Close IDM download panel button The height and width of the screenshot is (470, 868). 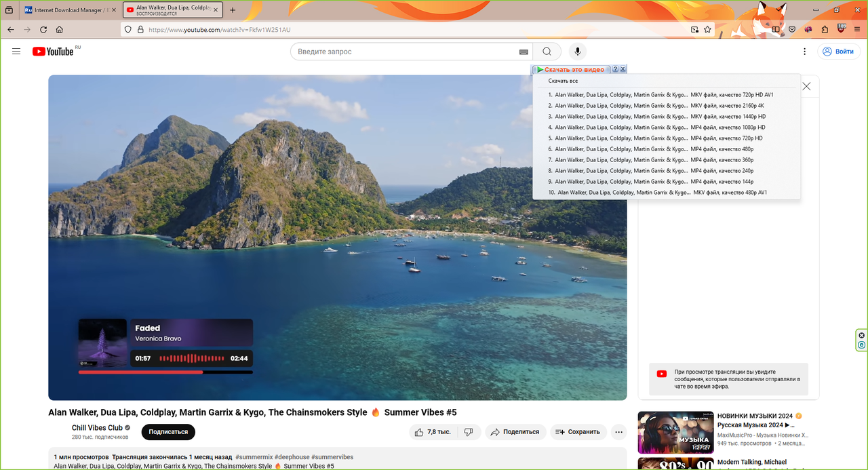point(623,69)
